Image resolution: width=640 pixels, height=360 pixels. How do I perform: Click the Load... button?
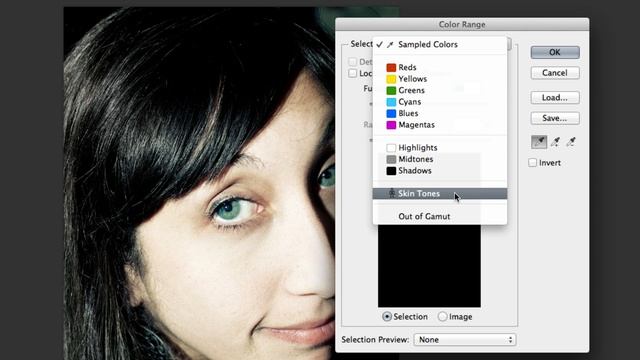555,98
